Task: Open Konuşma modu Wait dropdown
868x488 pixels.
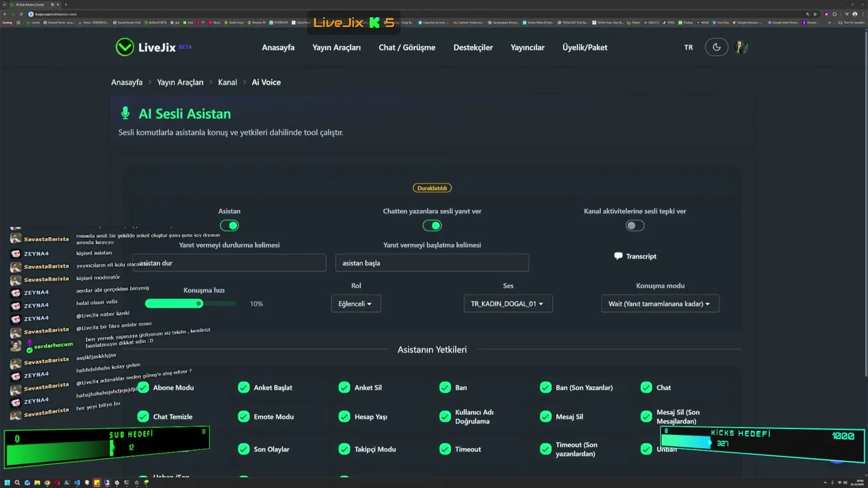Action: pos(660,304)
